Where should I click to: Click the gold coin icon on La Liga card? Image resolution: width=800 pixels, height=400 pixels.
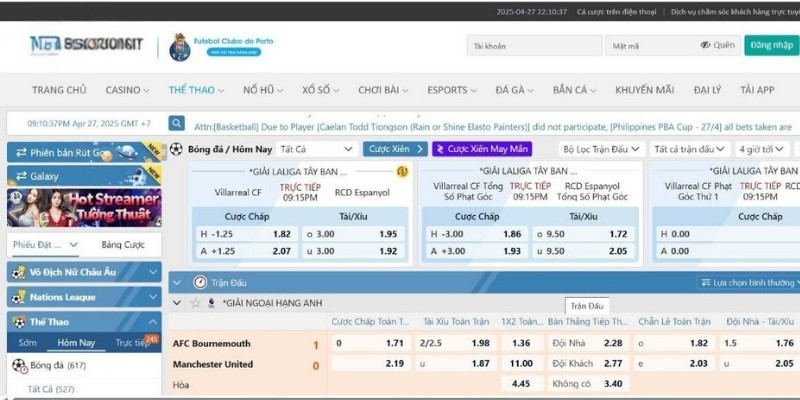tap(401, 171)
